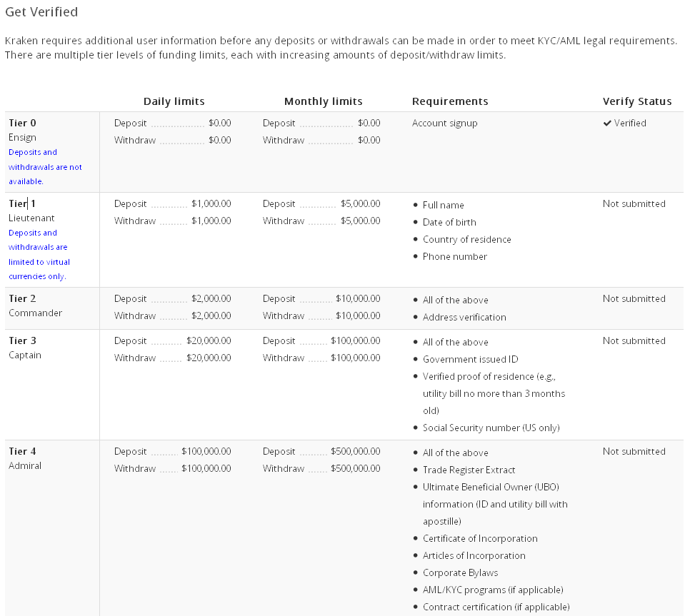
Task: Click the Tier 4 $100,000.00 daily deposit amount
Action: 206,451
